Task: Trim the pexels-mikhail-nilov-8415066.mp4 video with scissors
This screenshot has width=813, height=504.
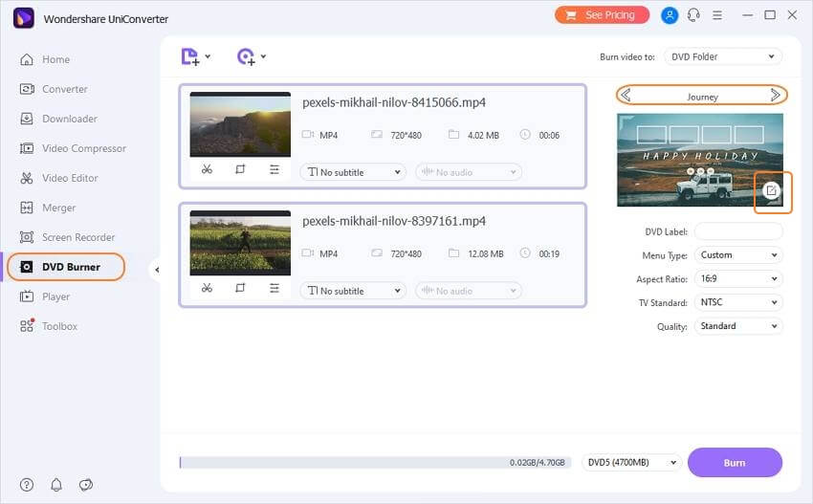Action: [x=207, y=169]
